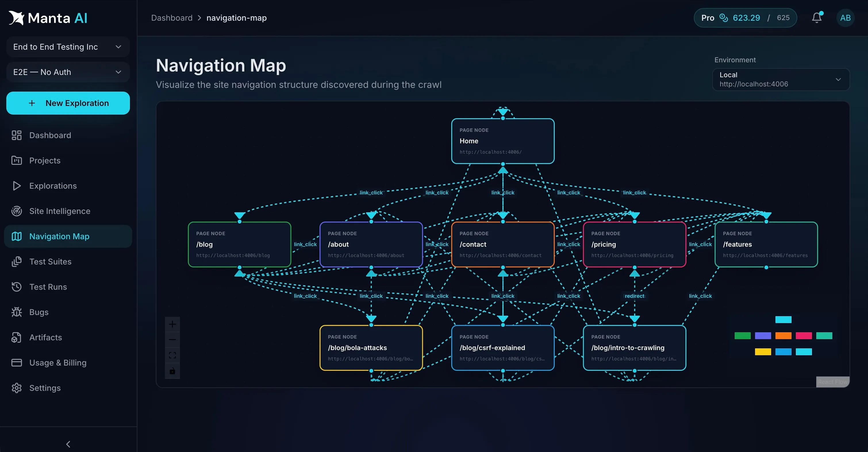
Task: Open the Local environment dropdown
Action: 781,80
